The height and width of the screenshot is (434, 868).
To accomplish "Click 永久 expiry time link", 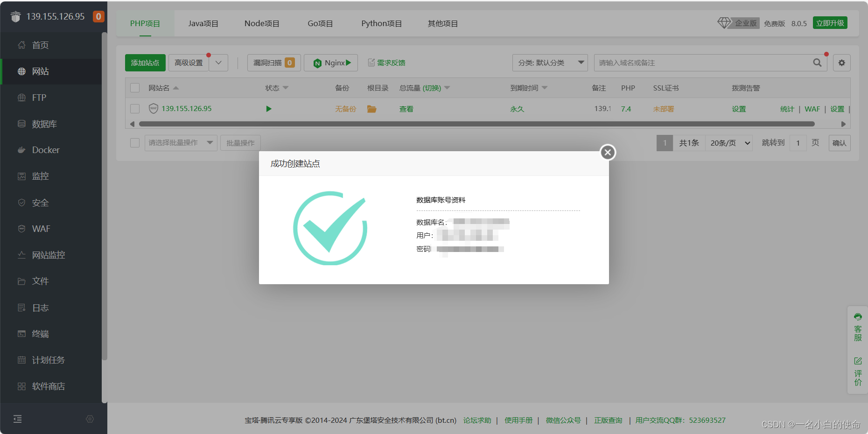I will pos(517,109).
